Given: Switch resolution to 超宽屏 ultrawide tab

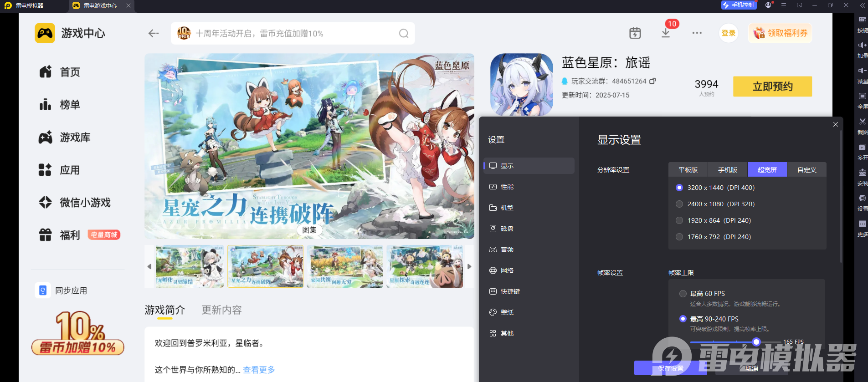Looking at the screenshot, I should (767, 170).
